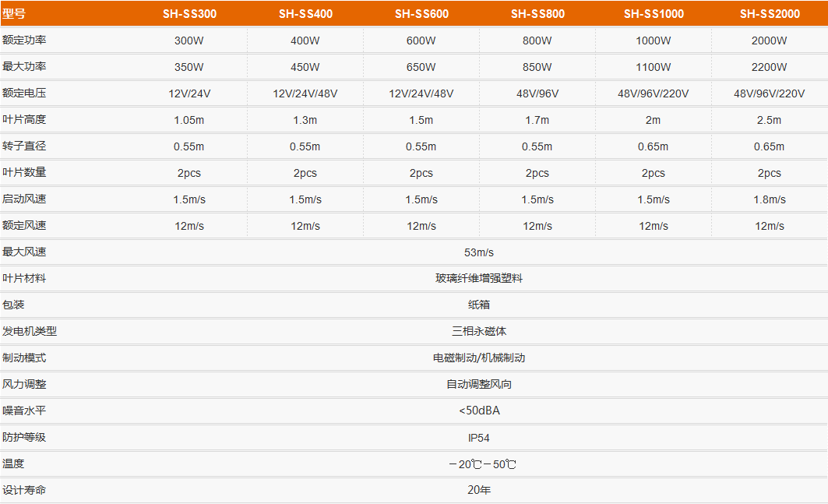Click the 三相永磁体 generator type text
Screen dimensions: 828x504
point(479,332)
